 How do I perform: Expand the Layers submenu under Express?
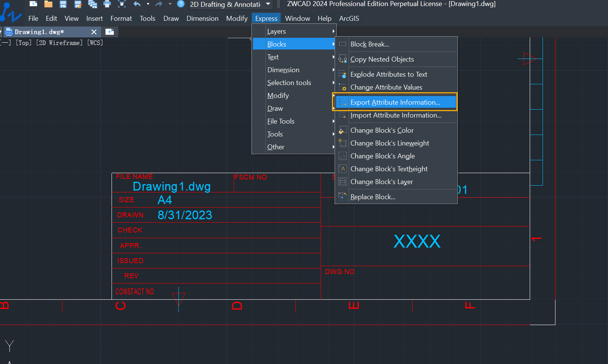coord(294,31)
